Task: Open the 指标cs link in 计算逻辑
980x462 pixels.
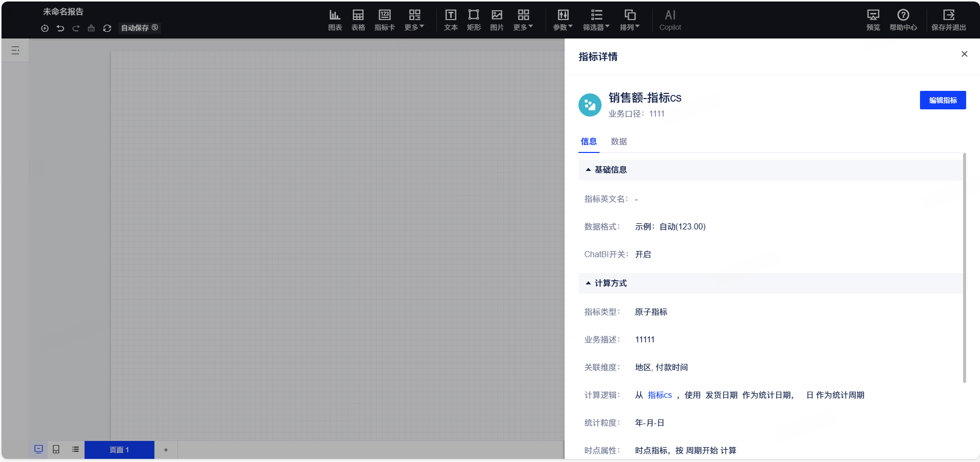Action: click(659, 395)
